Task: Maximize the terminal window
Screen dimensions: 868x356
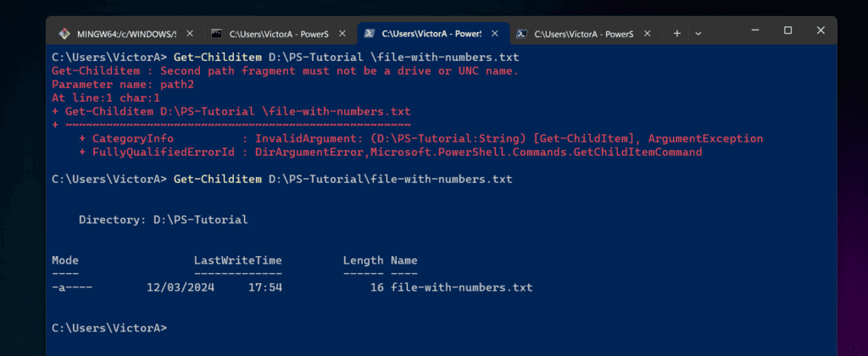Action: [787, 30]
